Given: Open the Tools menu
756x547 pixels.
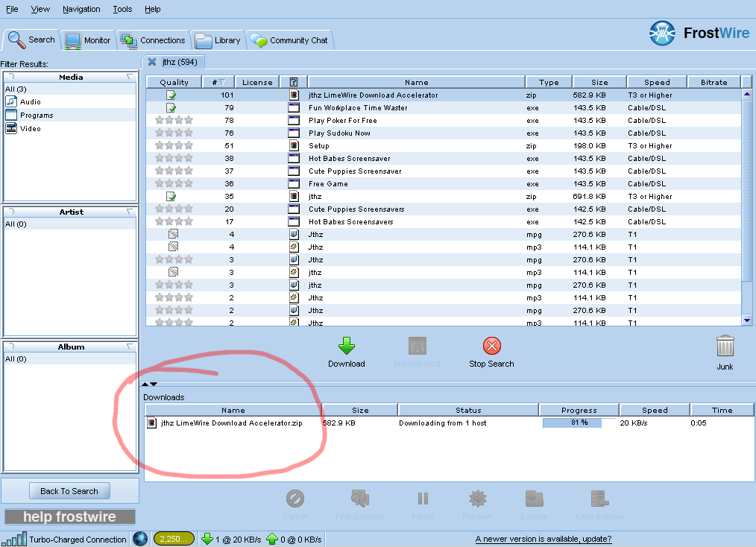Looking at the screenshot, I should tap(122, 9).
